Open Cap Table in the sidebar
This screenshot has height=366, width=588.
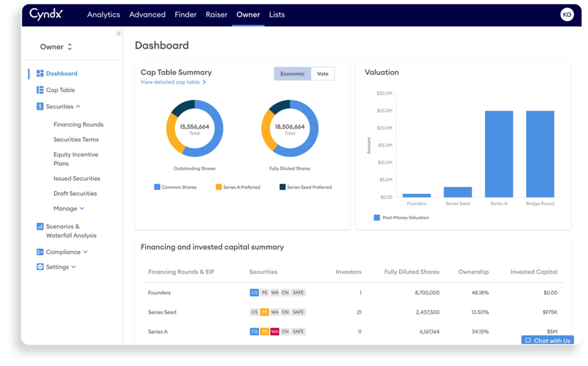(61, 90)
